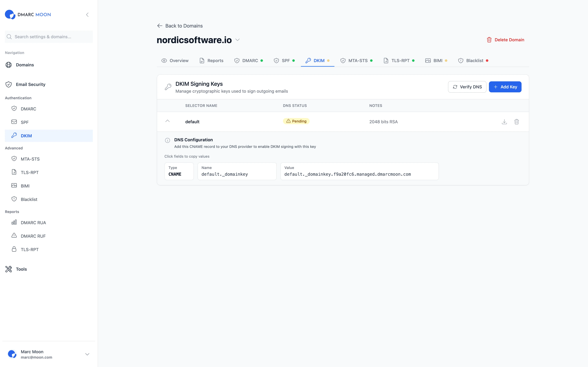Collapse the default selector row details

(x=168, y=121)
